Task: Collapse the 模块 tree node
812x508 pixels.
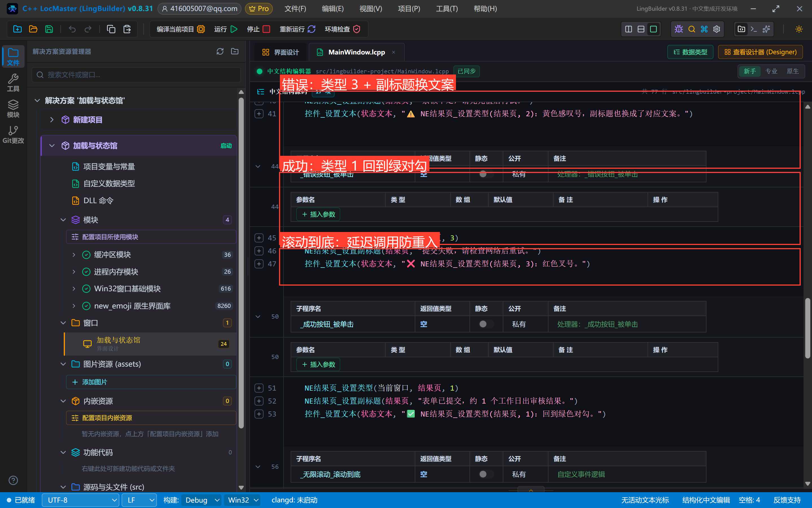Action: [63, 220]
